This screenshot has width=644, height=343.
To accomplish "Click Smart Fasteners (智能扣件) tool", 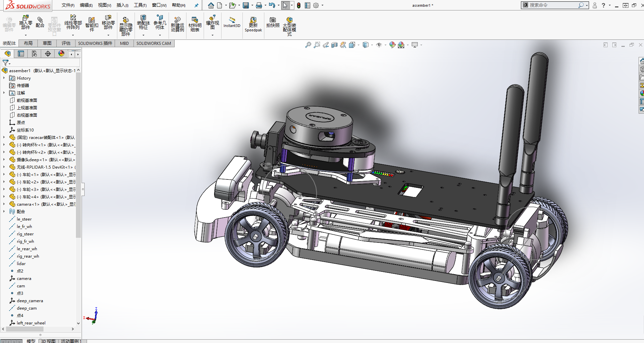I will click(x=92, y=24).
